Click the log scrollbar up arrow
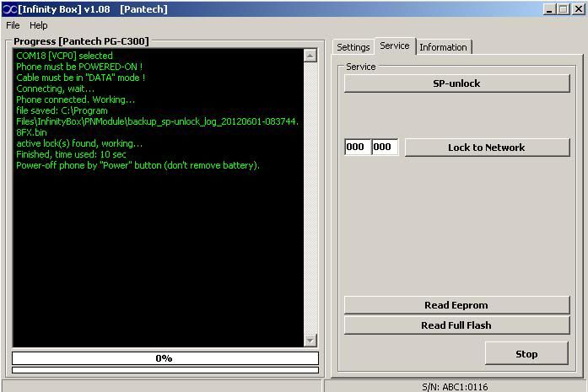 pyautogui.click(x=310, y=56)
